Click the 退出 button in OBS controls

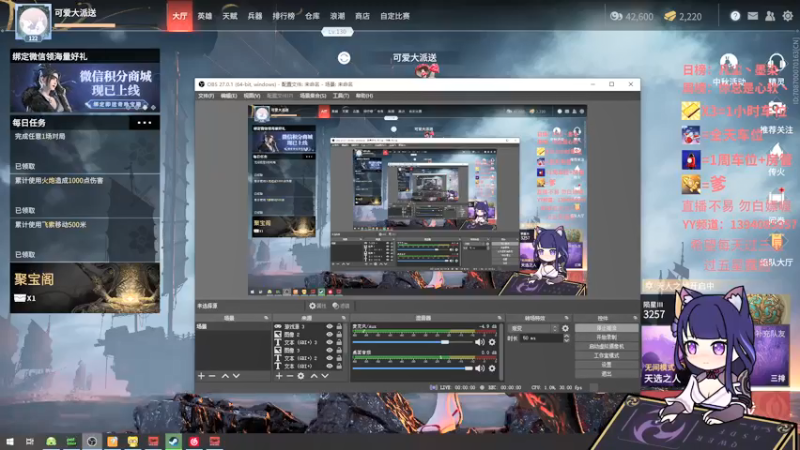[606, 374]
